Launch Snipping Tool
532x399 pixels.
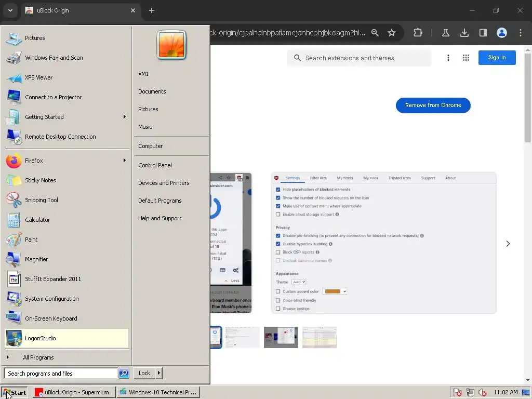(67, 200)
